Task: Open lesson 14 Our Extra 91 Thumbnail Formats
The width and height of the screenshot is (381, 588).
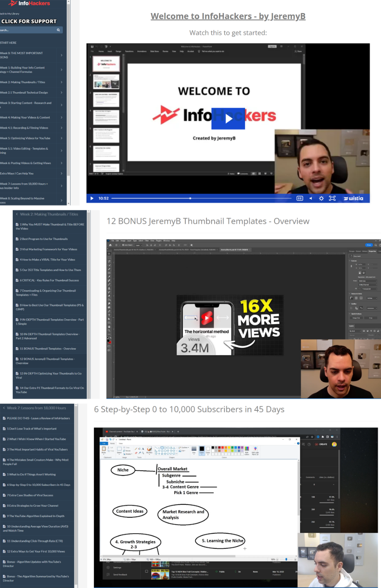Action: pos(50,390)
